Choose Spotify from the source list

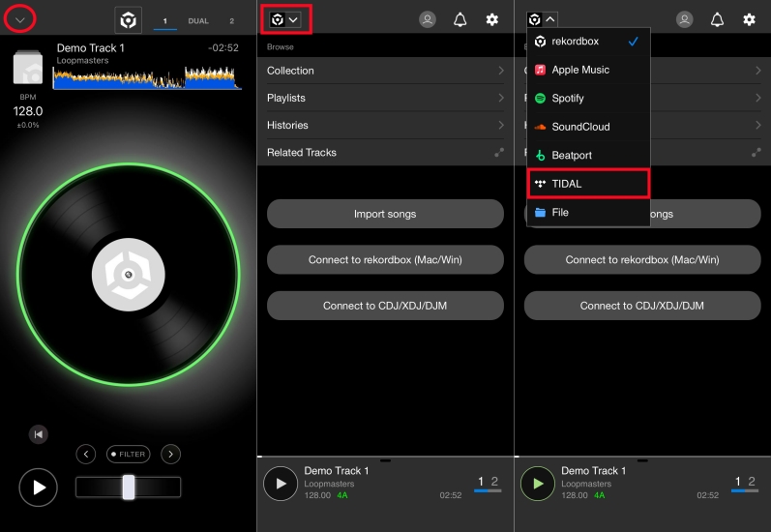pyautogui.click(x=588, y=99)
